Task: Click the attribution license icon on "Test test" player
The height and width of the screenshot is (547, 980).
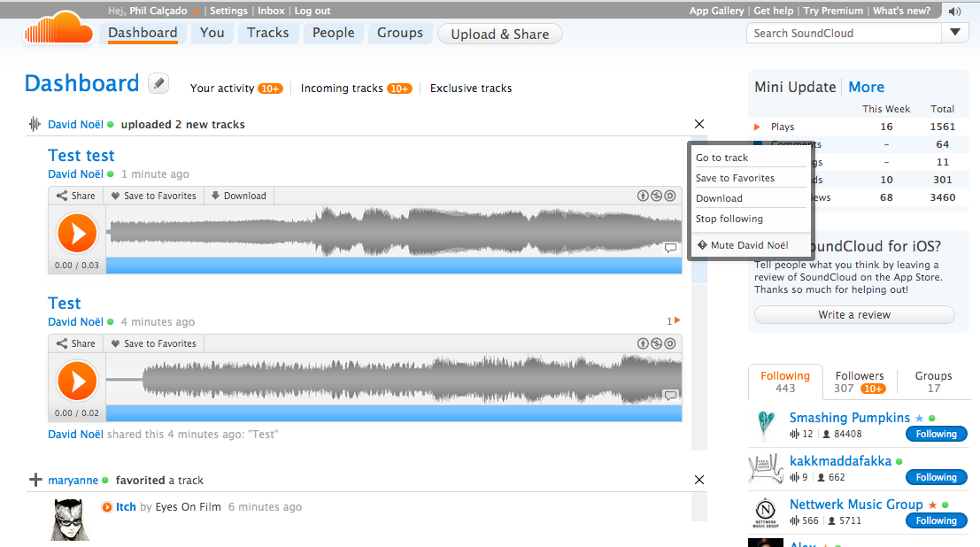Action: click(x=643, y=196)
